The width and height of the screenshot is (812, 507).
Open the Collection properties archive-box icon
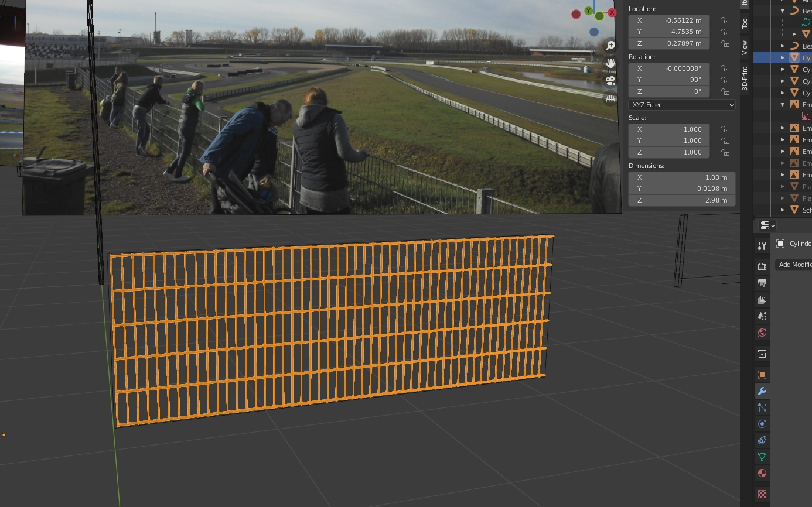click(x=762, y=354)
